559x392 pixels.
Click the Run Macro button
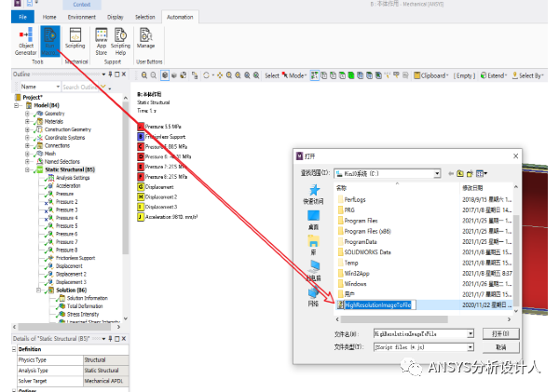coord(49,41)
